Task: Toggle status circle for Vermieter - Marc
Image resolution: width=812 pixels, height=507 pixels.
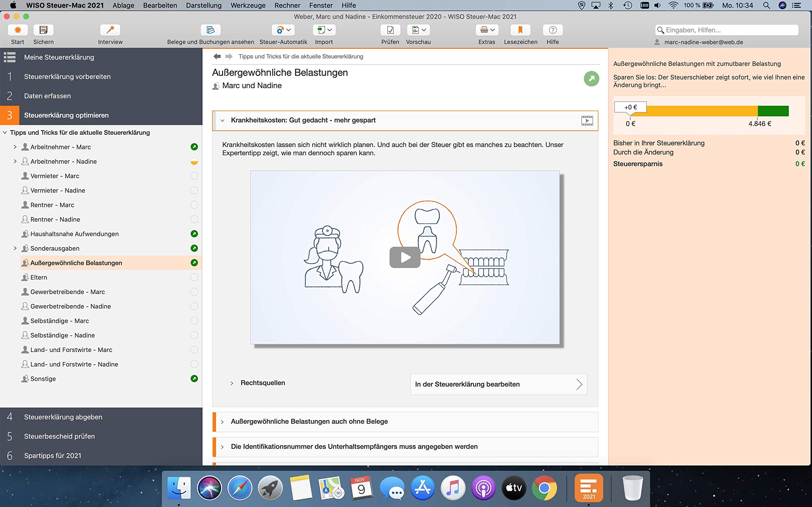Action: coord(194,176)
